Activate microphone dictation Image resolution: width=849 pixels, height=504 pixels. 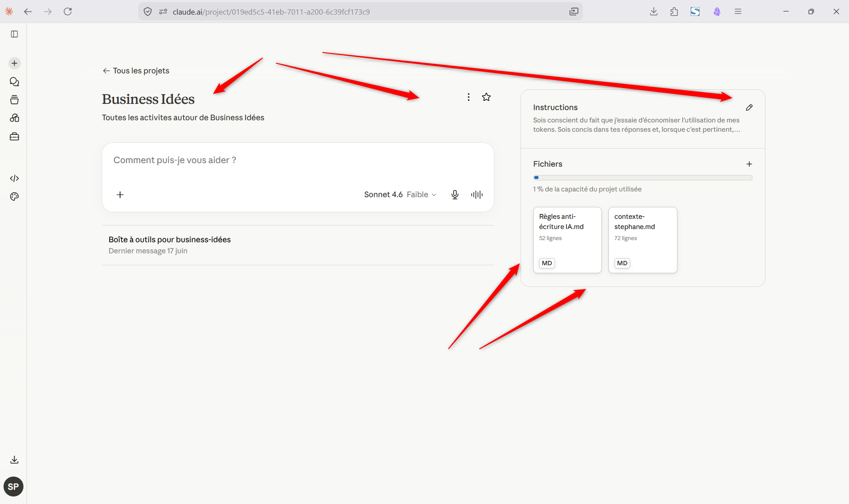coord(455,195)
